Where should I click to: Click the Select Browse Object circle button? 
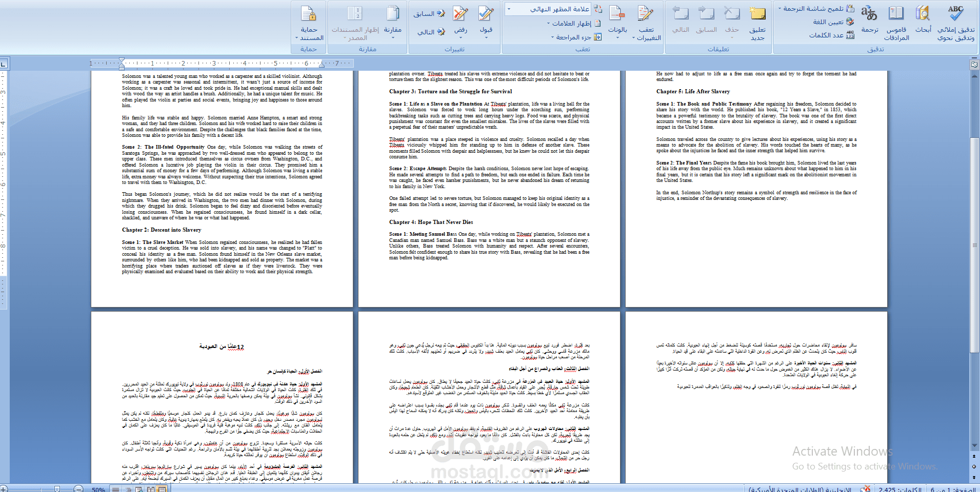(974, 466)
